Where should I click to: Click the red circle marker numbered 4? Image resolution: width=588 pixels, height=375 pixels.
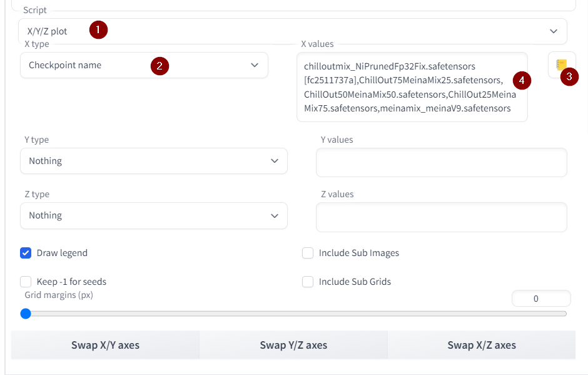pos(522,80)
